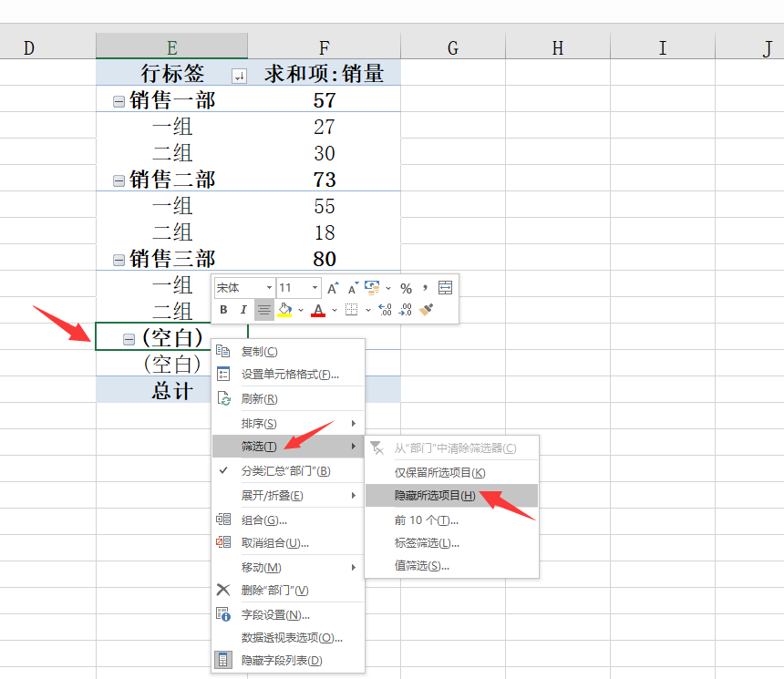Apply comma style format
Screen dimensions: 784x679
pos(425,288)
